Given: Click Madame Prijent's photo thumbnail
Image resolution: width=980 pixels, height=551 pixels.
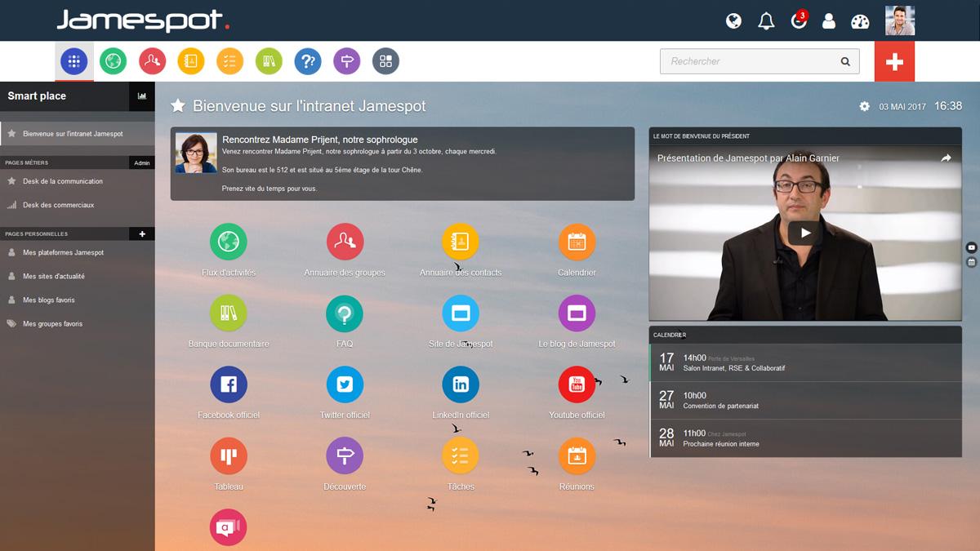Looking at the screenshot, I should click(x=196, y=153).
